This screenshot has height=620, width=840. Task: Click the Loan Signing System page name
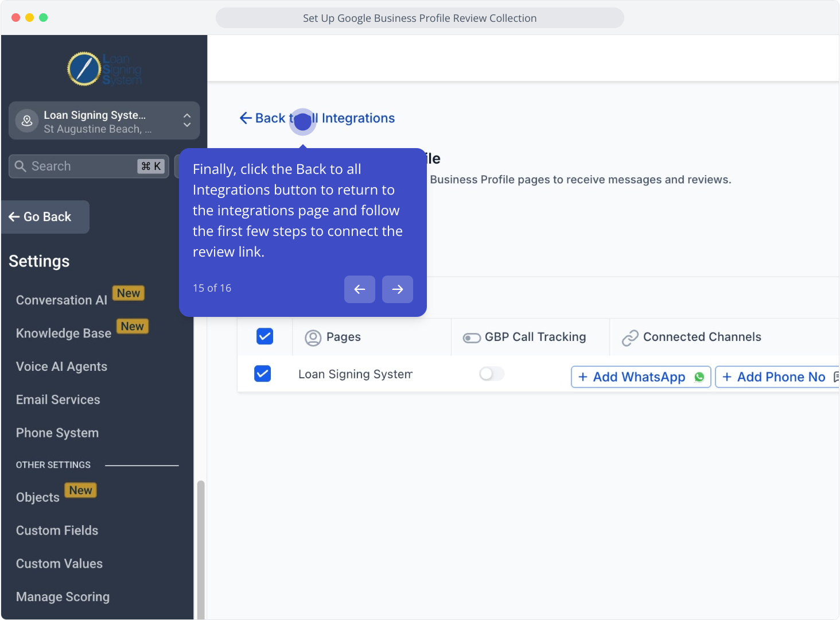click(x=356, y=374)
